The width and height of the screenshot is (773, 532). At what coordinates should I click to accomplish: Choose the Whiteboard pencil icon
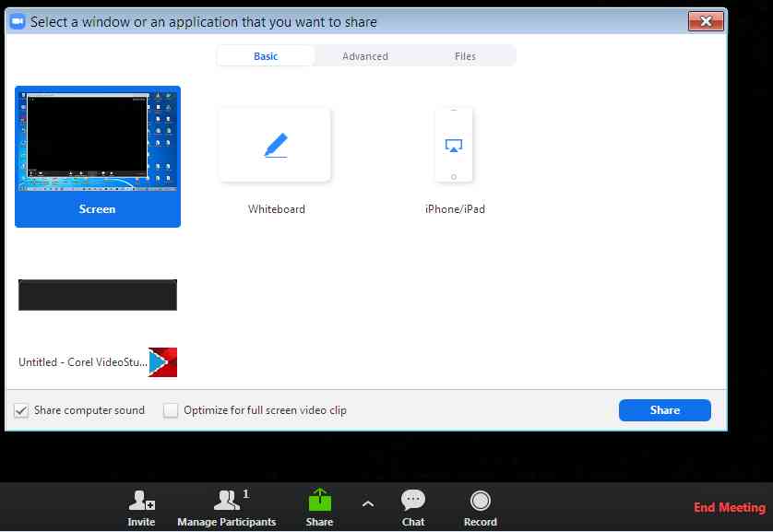click(x=276, y=146)
